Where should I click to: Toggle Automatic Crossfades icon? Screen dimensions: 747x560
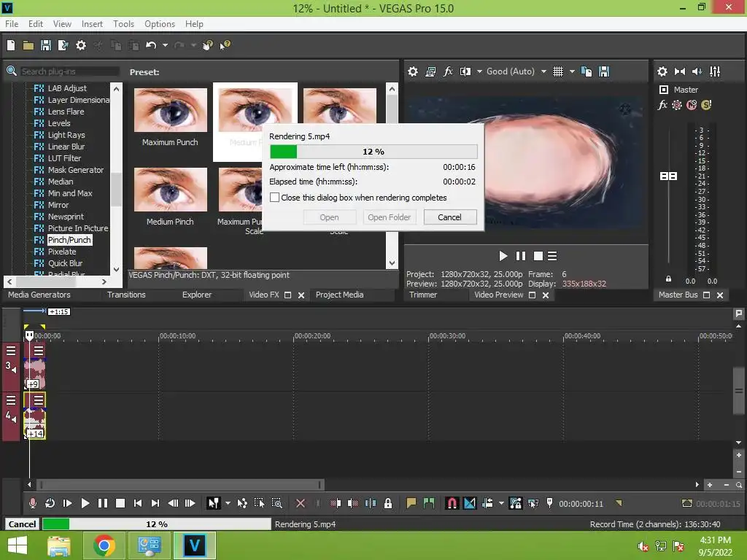(x=469, y=503)
